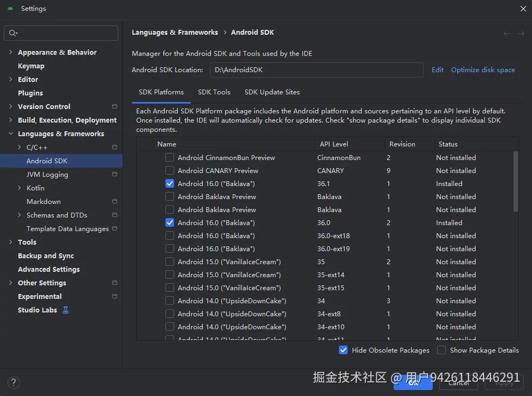This screenshot has height=396, width=532.
Task: Click project-level icon beside Markdown
Action: click(114, 202)
